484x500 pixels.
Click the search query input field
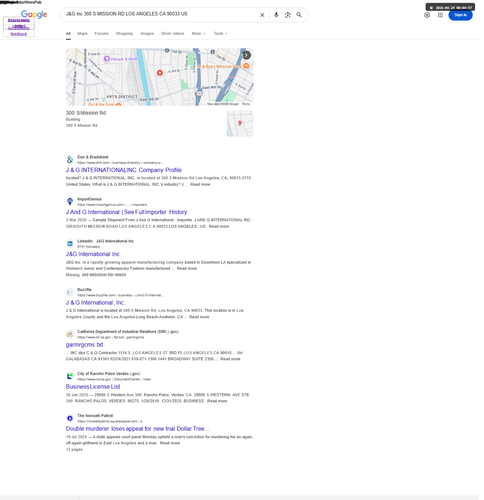[160, 14]
